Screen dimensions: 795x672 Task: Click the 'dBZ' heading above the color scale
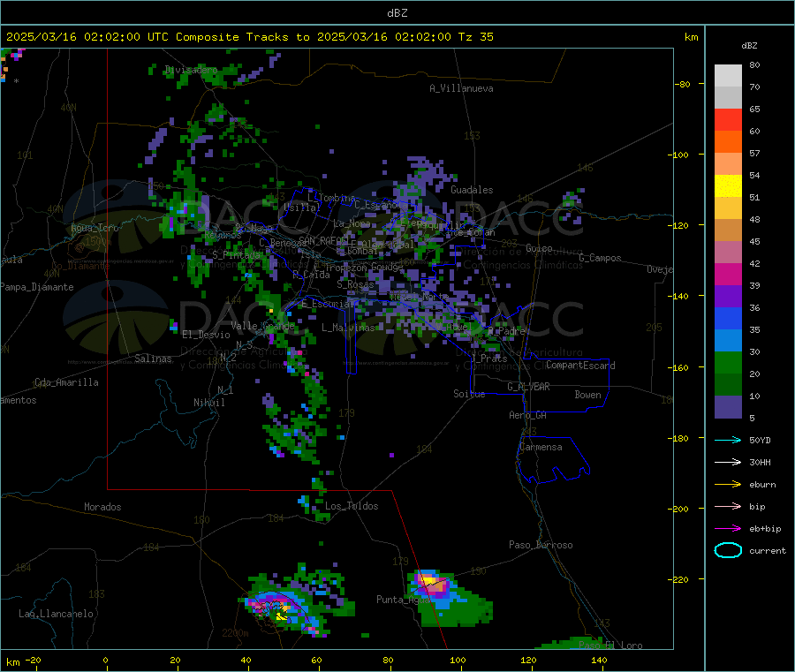(749, 46)
